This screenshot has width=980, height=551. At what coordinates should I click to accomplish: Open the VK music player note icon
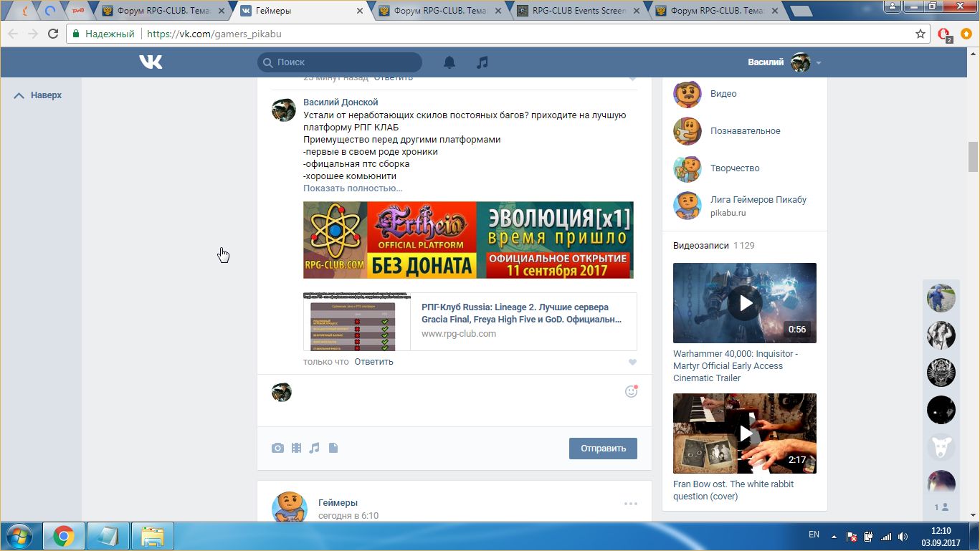pyautogui.click(x=482, y=62)
